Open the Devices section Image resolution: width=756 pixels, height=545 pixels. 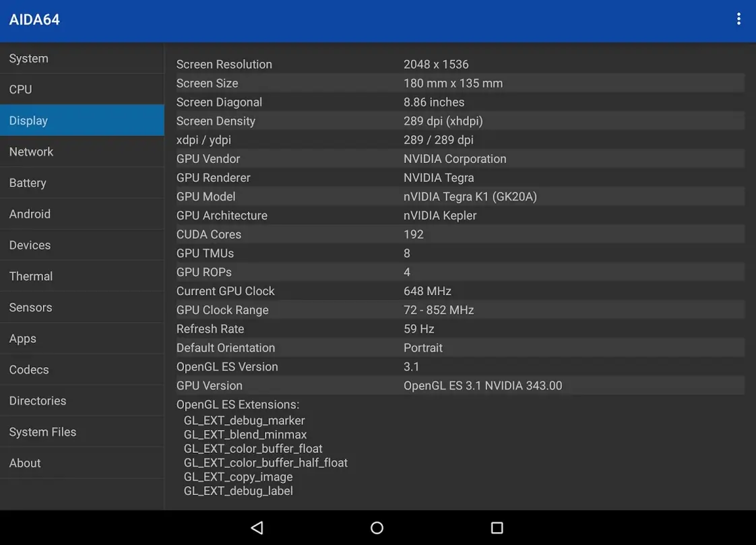[82, 245]
